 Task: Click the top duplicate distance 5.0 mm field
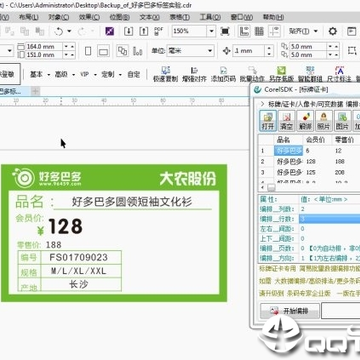point(307,46)
